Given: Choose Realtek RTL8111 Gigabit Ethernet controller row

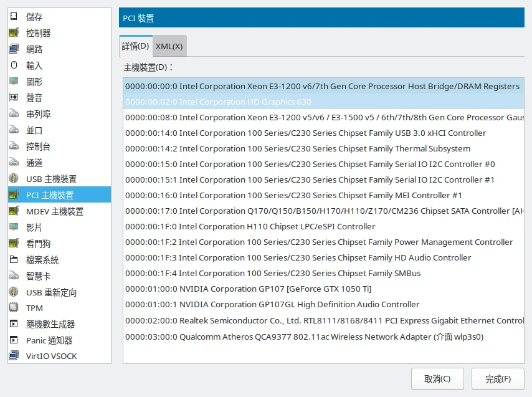Looking at the screenshot, I should 323,321.
